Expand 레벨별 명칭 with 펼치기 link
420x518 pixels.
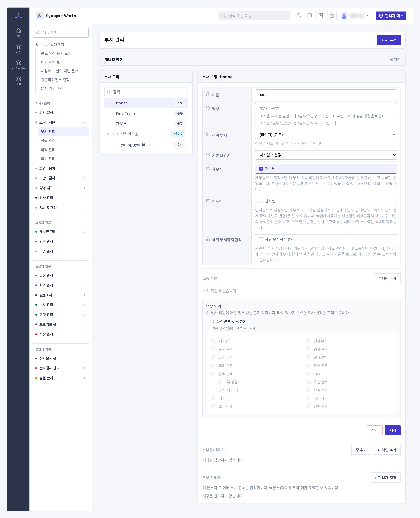tap(395, 60)
